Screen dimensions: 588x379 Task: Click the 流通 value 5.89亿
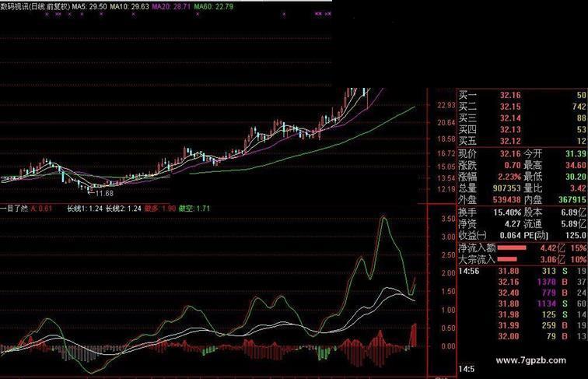pyautogui.click(x=573, y=224)
